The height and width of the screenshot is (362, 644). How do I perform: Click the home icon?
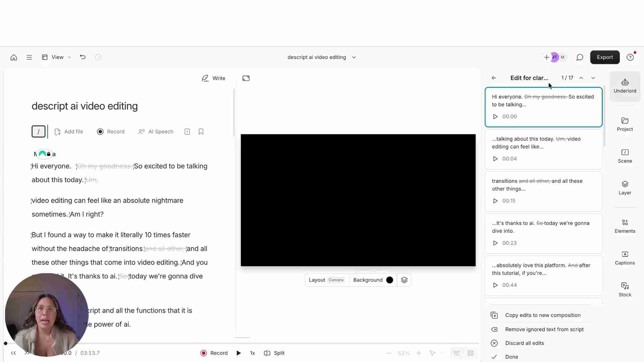(14, 57)
